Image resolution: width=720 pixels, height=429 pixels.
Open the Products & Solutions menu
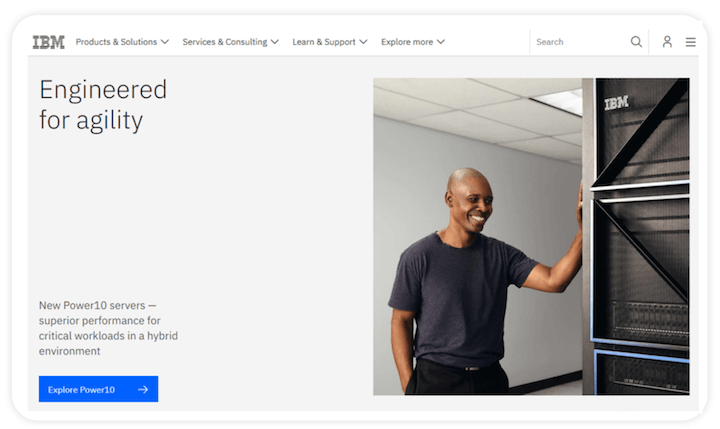coord(122,42)
